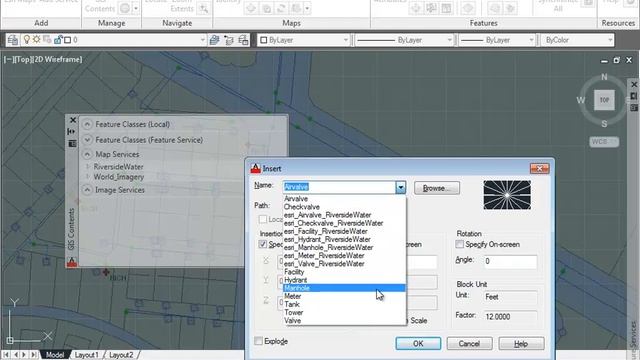The width and height of the screenshot is (640, 360).
Task: Click the previous-tab navigation arrow
Action: click(16, 355)
